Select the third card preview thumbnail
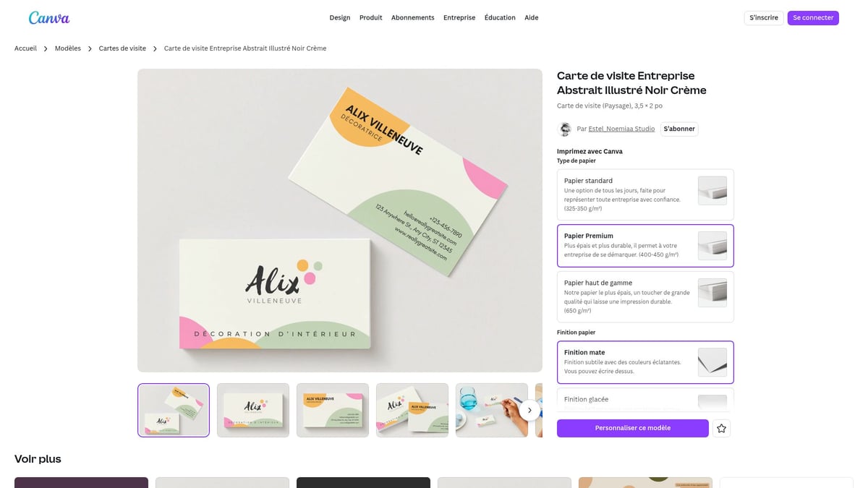 tap(333, 410)
